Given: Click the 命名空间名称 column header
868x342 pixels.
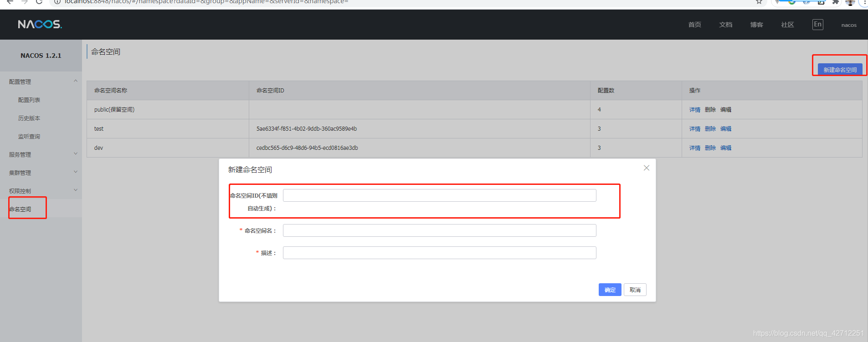Looking at the screenshot, I should click(168, 91).
